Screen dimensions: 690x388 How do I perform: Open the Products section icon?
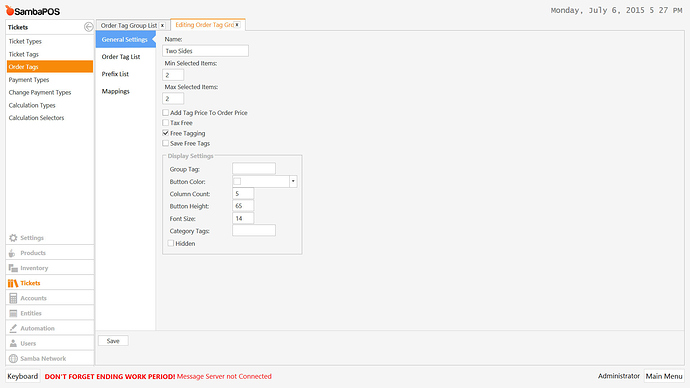coord(12,253)
